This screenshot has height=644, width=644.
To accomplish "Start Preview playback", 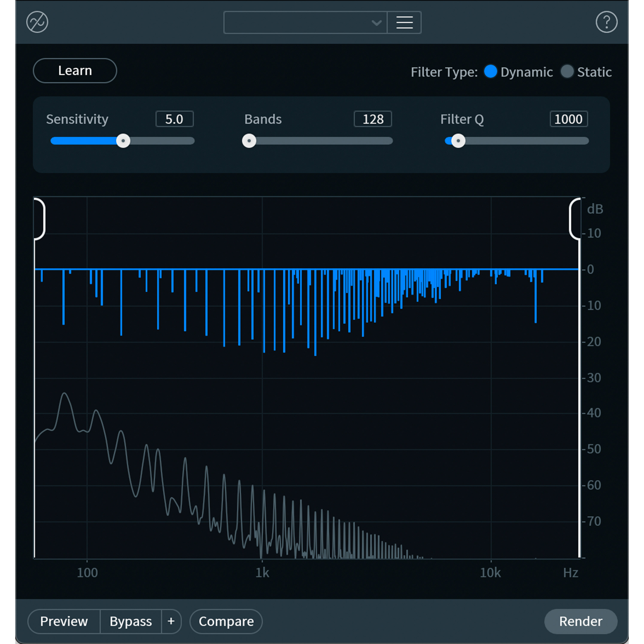I will [64, 621].
